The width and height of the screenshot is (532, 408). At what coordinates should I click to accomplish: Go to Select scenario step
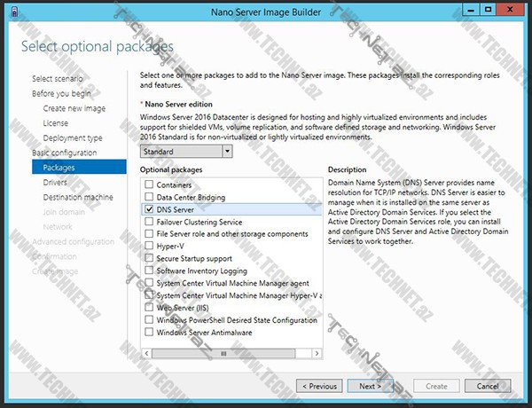click(58, 79)
